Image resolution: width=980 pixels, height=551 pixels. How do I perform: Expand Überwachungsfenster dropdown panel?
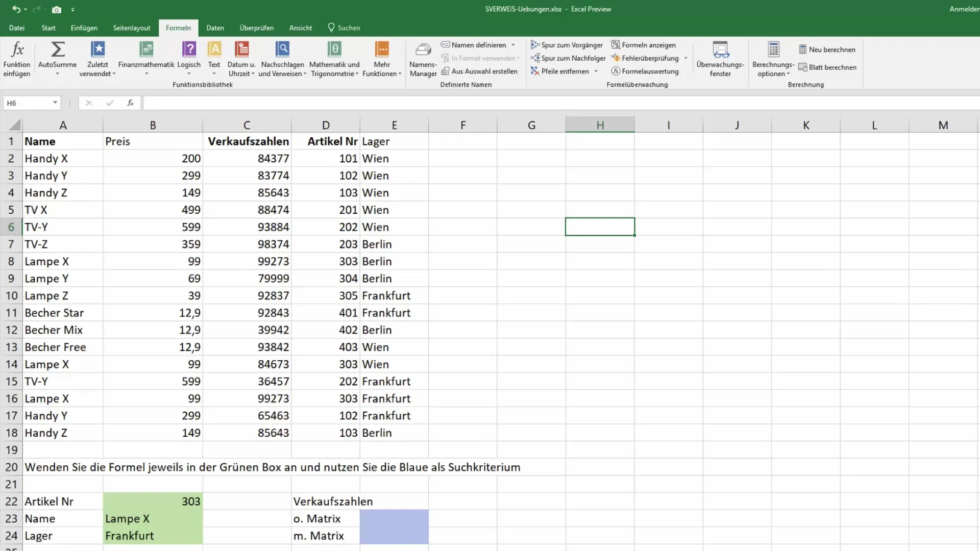[720, 59]
